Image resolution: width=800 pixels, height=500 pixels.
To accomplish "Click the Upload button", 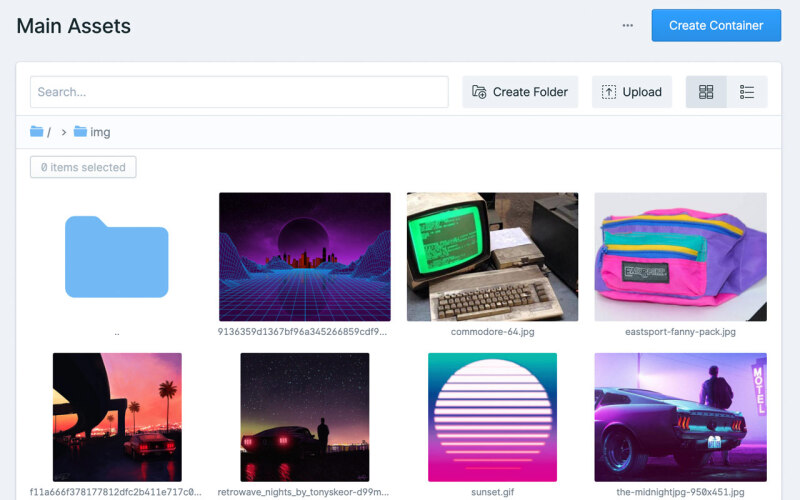I will pos(632,92).
